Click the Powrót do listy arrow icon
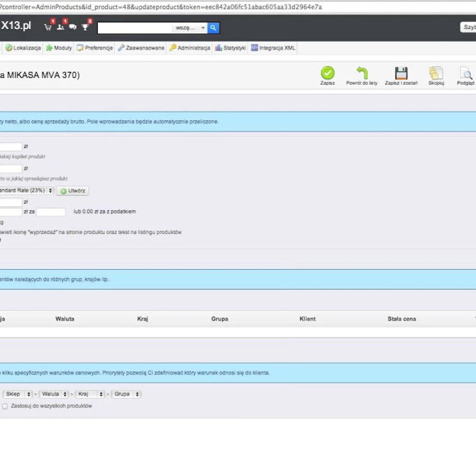Screen dimensions: 476x476 [362, 73]
